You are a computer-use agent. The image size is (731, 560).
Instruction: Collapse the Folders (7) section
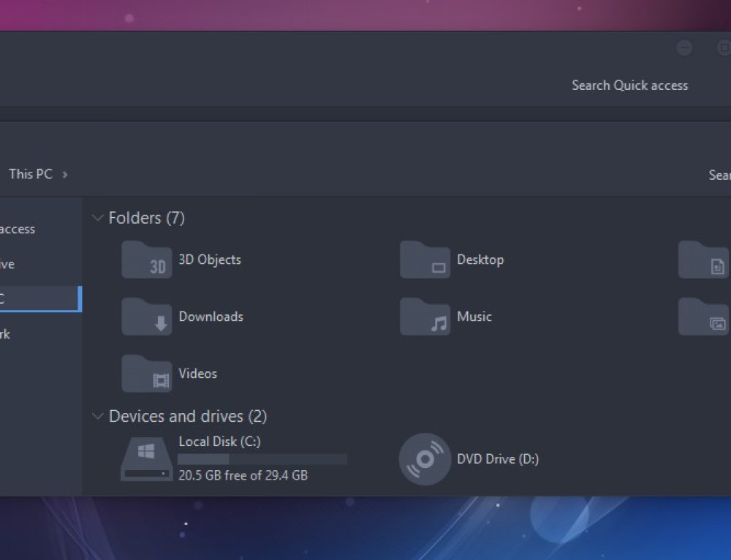click(98, 217)
